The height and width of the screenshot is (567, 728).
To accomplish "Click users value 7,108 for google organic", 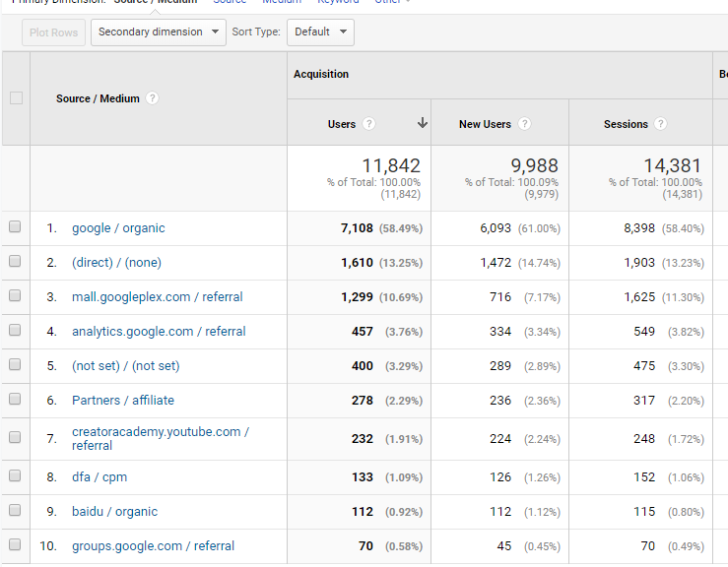I will click(x=357, y=228).
